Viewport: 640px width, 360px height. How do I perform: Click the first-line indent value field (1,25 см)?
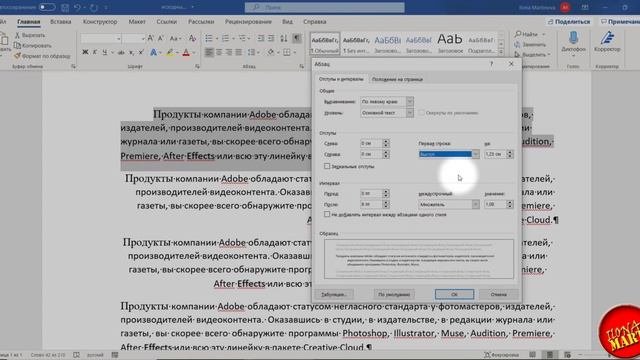[495, 154]
